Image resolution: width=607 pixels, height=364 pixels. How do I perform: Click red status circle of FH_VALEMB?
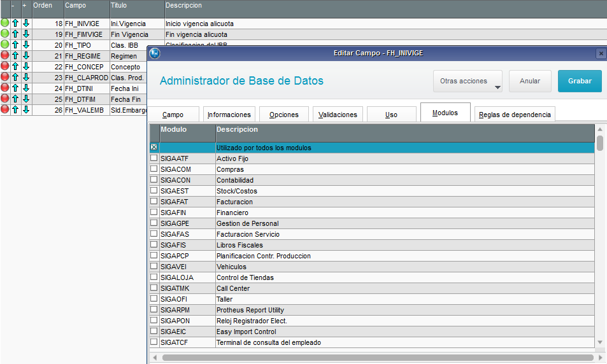4,109
